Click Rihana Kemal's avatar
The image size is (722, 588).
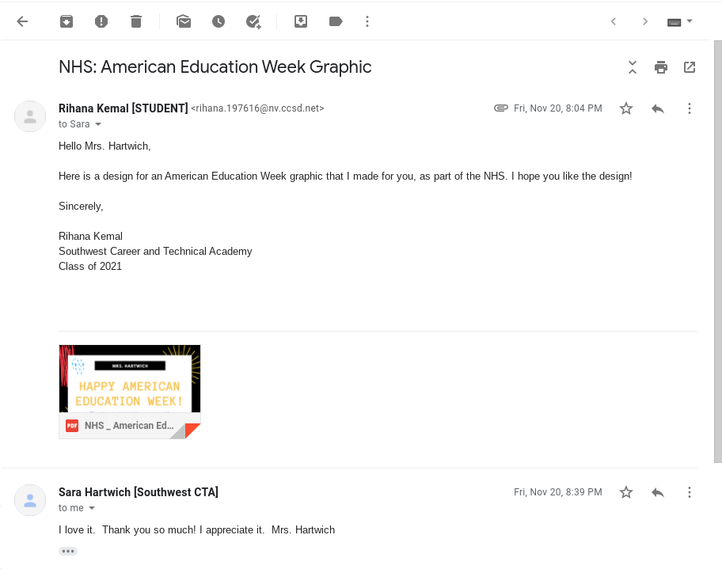click(30, 116)
